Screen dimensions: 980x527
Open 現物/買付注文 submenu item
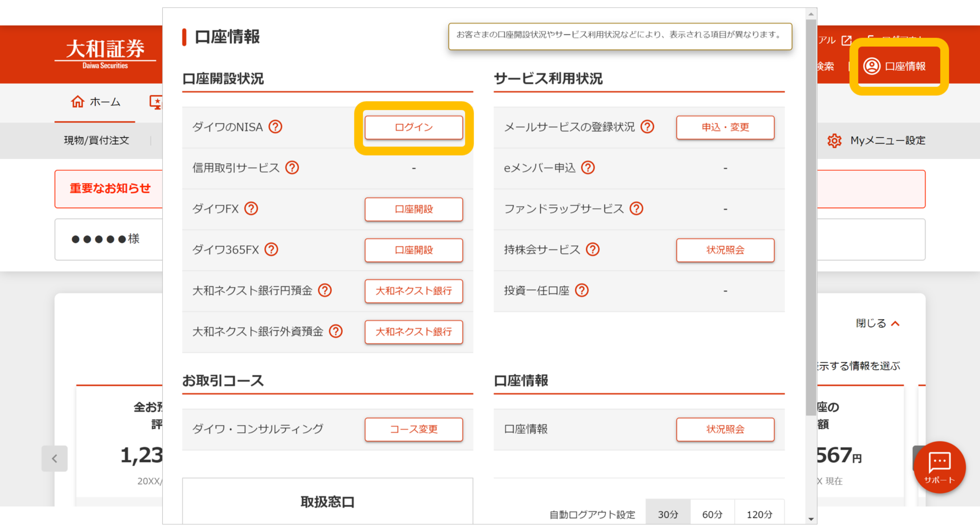pos(96,140)
